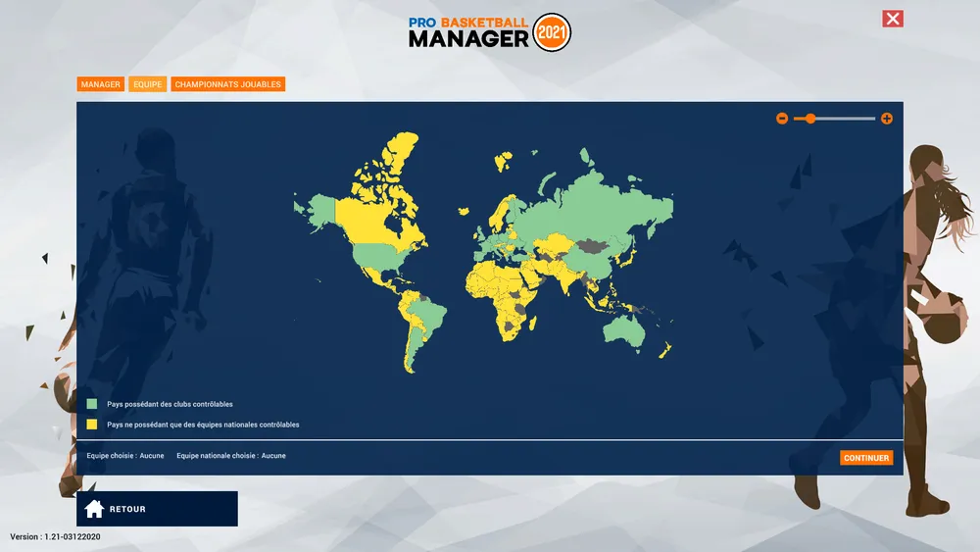Click the Pro Basketball Manager 2021 logo
Image resolution: width=980 pixels, height=552 pixels.
pos(489,32)
